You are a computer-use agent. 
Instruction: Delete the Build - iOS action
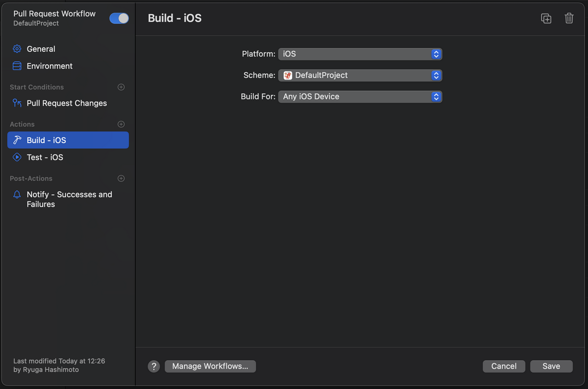point(569,19)
